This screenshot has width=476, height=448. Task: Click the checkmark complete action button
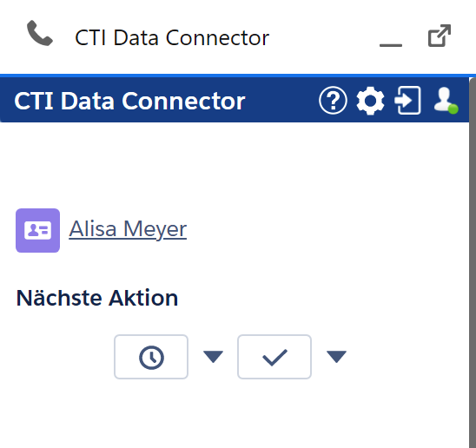[274, 357]
